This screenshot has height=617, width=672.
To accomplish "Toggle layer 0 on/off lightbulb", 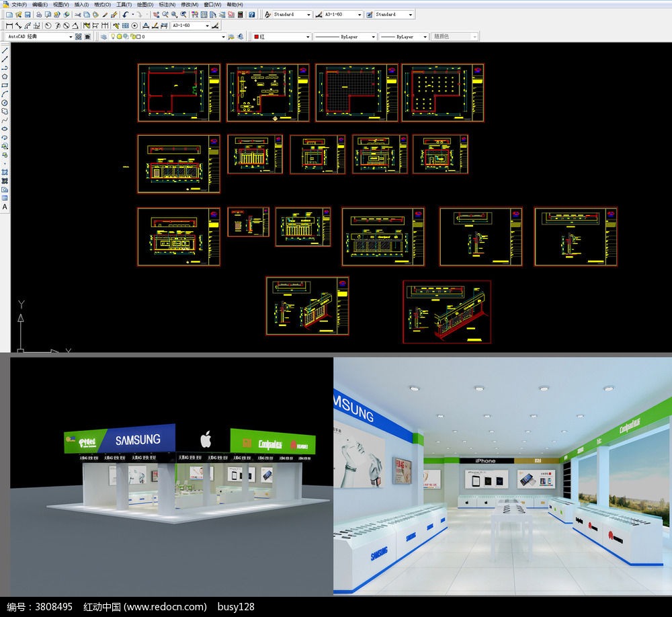I will [x=113, y=37].
